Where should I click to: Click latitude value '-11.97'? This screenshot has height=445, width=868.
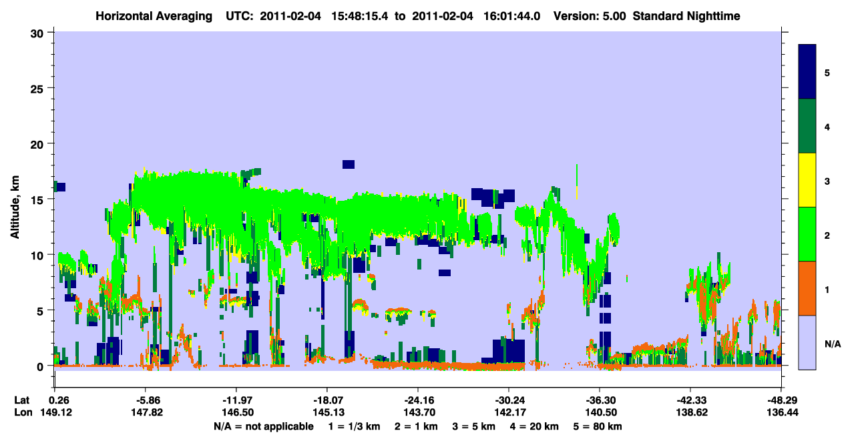[x=236, y=400]
